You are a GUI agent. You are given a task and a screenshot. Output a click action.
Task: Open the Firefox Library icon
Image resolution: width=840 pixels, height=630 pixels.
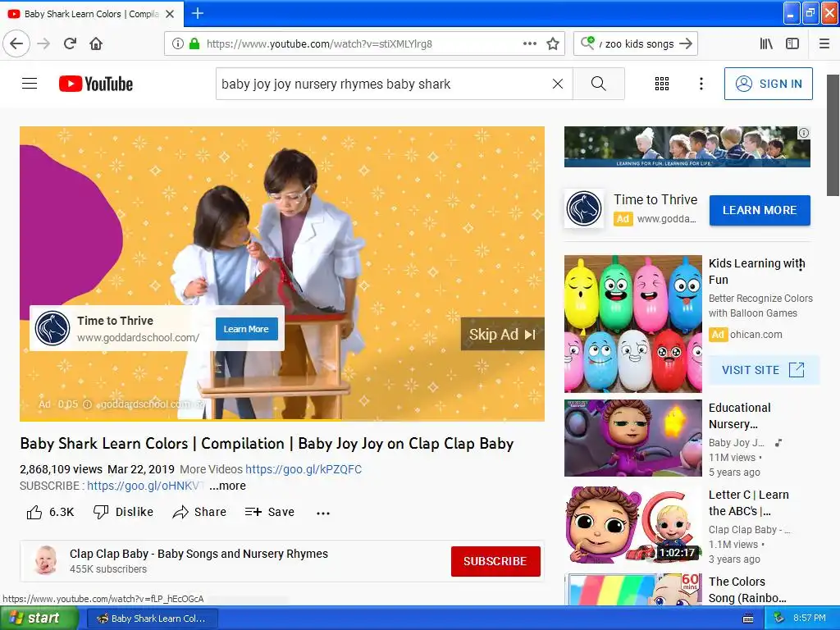pyautogui.click(x=766, y=43)
